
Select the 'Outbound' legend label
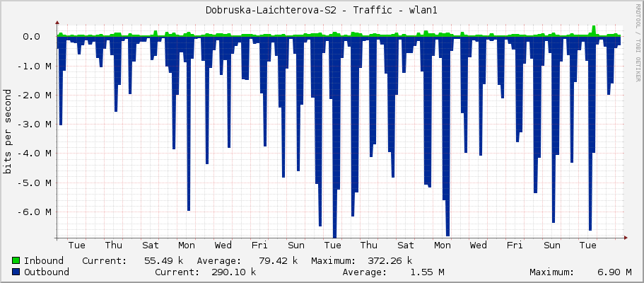pos(47,272)
